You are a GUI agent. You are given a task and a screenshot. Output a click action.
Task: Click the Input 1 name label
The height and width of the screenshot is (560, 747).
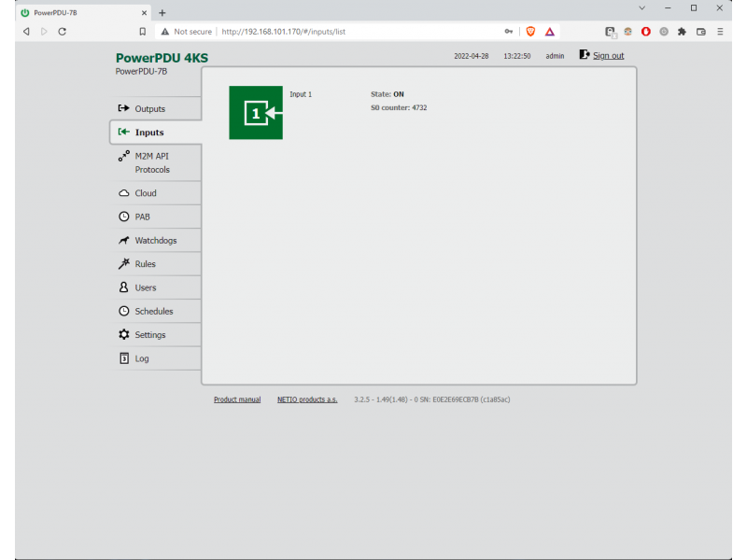click(x=301, y=94)
